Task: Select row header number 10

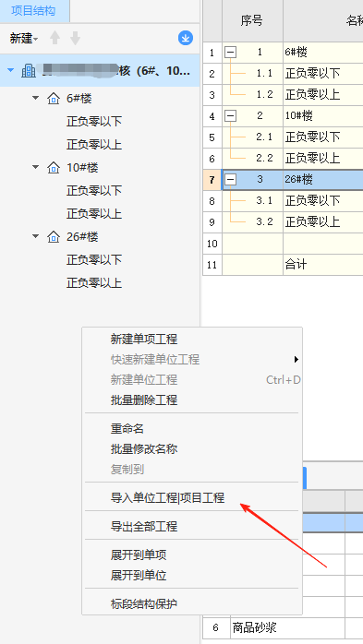Action: click(x=212, y=244)
